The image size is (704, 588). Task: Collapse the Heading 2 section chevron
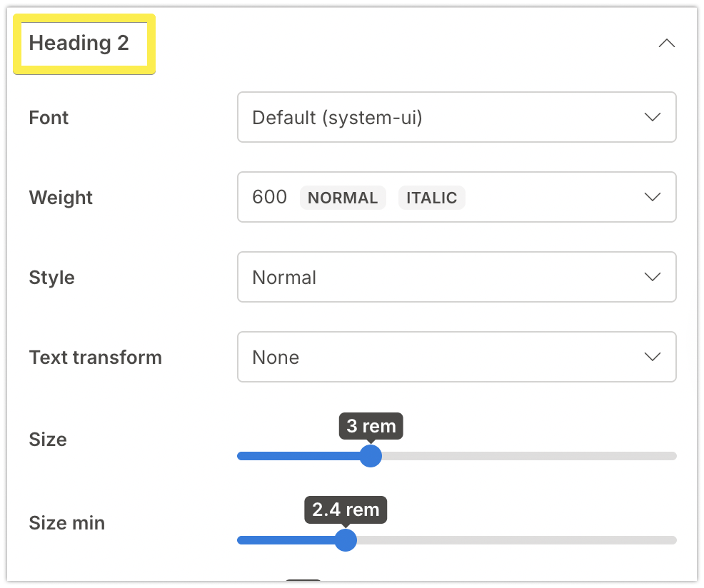click(665, 44)
